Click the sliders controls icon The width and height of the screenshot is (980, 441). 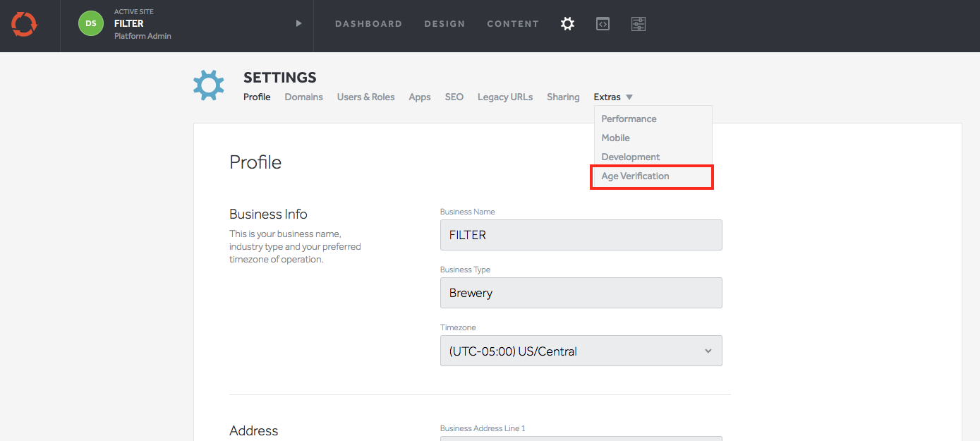[639, 24]
